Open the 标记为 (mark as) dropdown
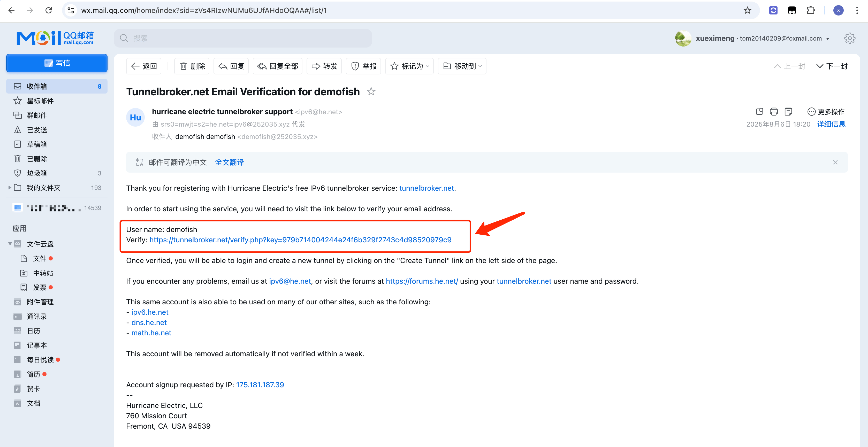 click(x=409, y=66)
